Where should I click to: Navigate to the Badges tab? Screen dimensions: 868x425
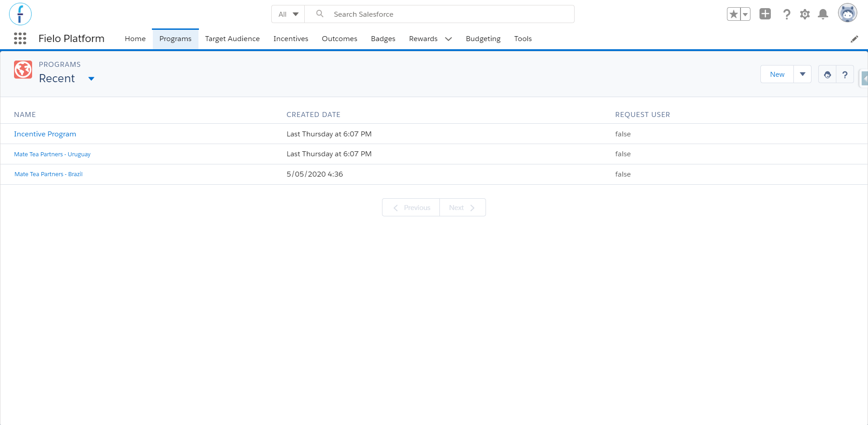coord(383,39)
